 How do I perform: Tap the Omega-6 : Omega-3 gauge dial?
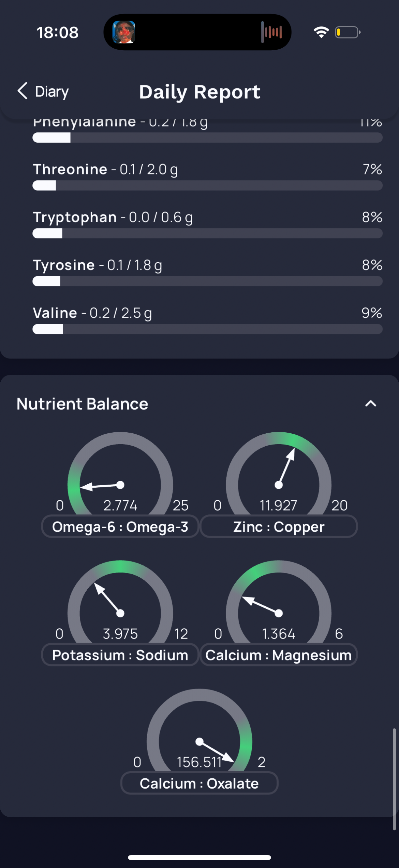[x=120, y=473]
